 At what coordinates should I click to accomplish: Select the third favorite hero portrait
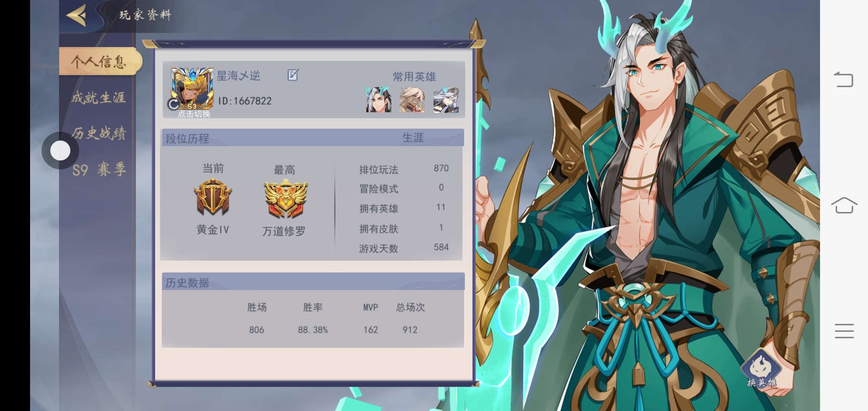(x=446, y=100)
